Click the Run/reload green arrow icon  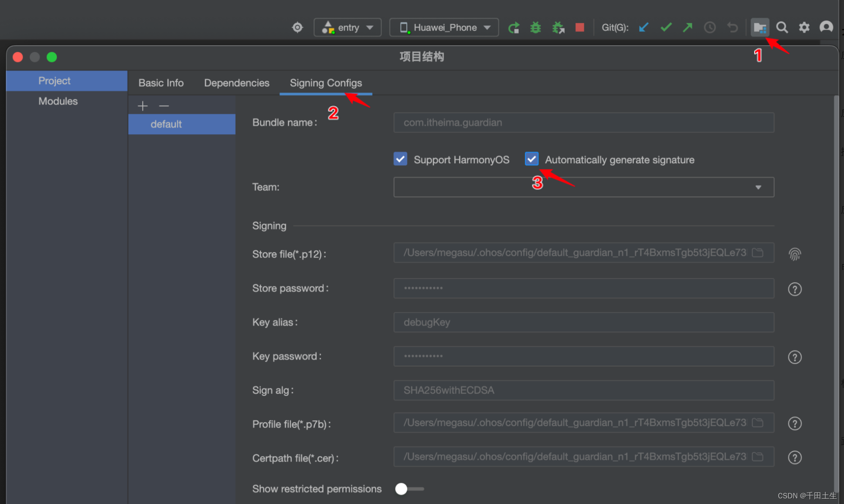tap(513, 28)
